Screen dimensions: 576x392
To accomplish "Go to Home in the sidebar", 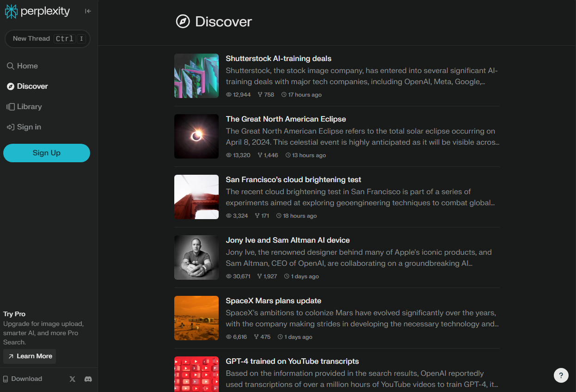I will click(22, 66).
